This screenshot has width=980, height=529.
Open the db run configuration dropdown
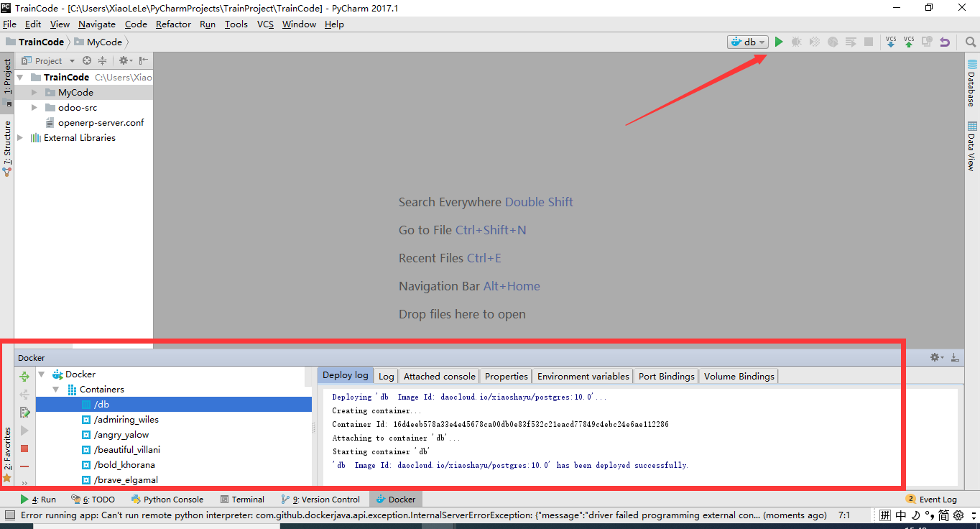click(x=748, y=42)
